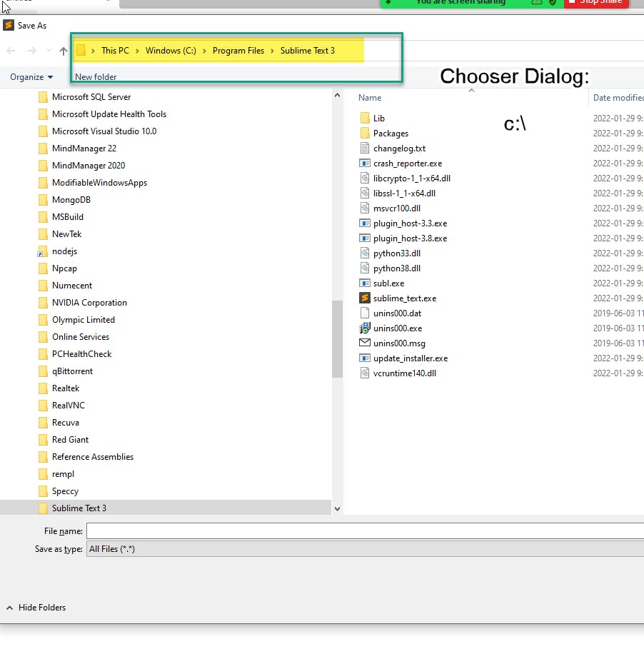This screenshot has height=669, width=644.
Task: Select NVIDIA Corporation in folder tree
Action: [89, 303]
